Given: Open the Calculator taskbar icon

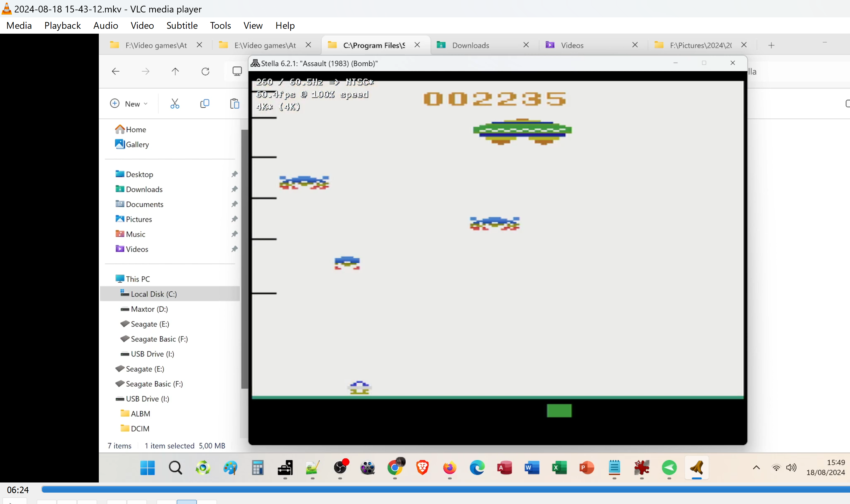Looking at the screenshot, I should point(258,468).
